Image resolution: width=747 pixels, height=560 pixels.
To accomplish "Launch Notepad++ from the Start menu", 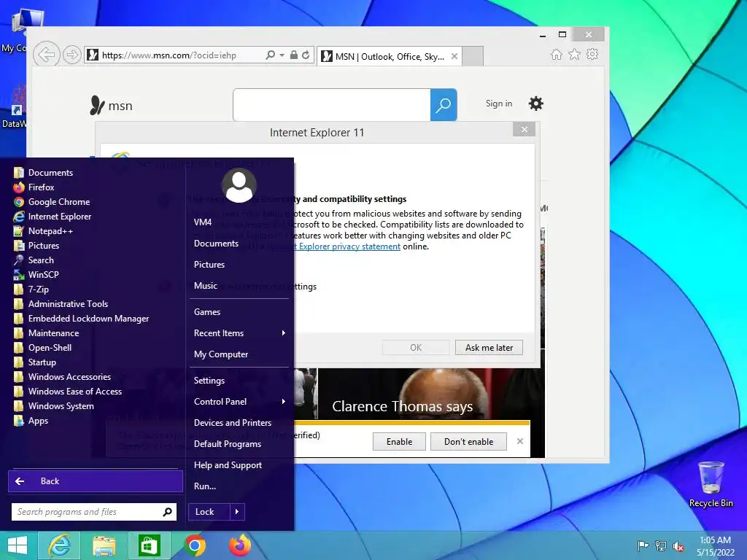I will [43, 231].
